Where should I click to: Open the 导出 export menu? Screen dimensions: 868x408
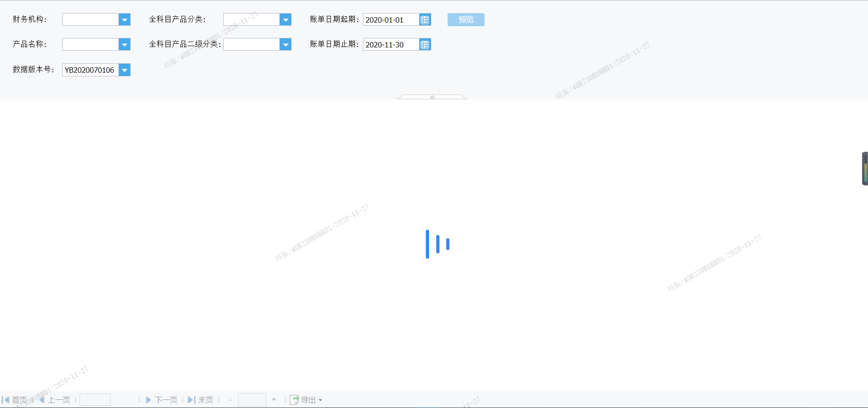pyautogui.click(x=306, y=400)
